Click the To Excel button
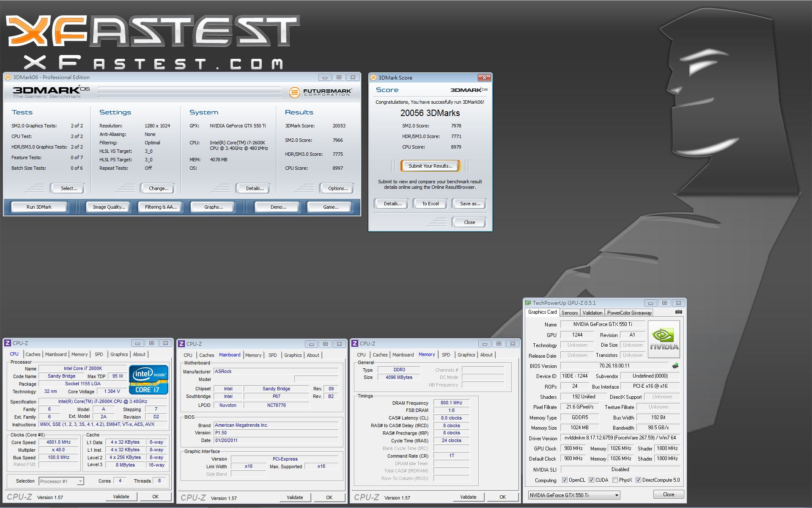 (430, 204)
